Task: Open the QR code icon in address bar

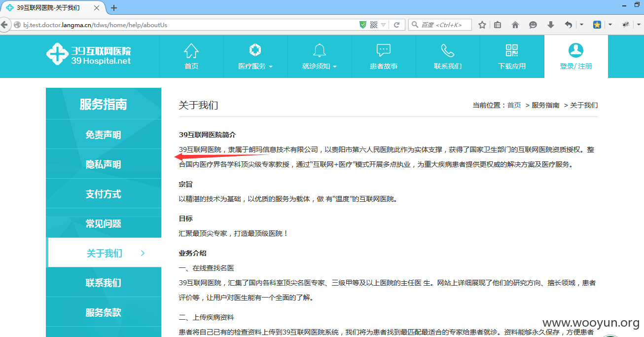Action: [x=374, y=25]
